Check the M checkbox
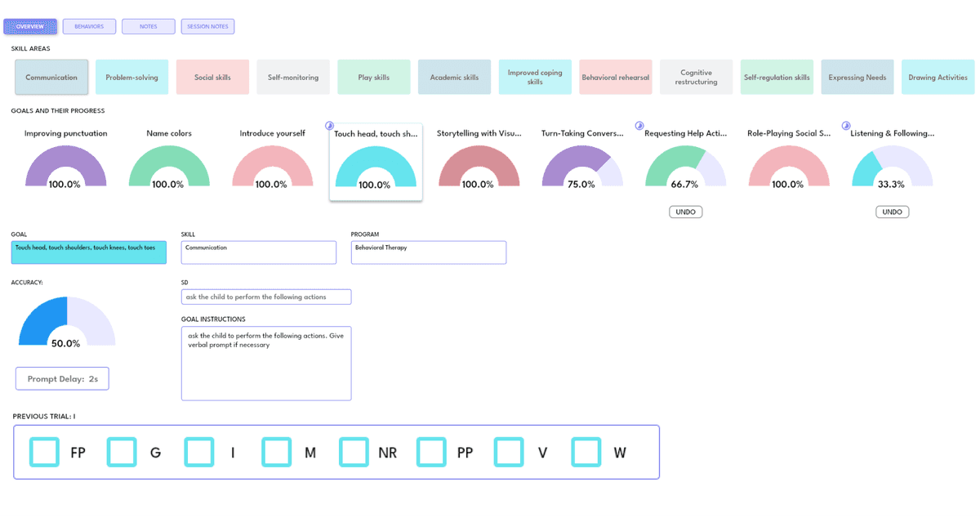The image size is (980, 518). [276, 452]
